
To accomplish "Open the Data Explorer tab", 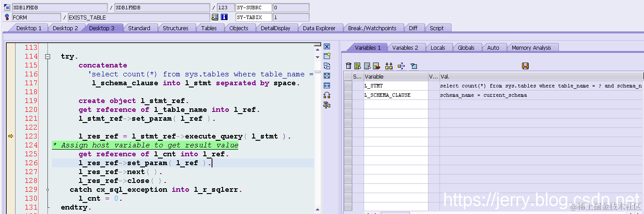I will pos(319,28).
